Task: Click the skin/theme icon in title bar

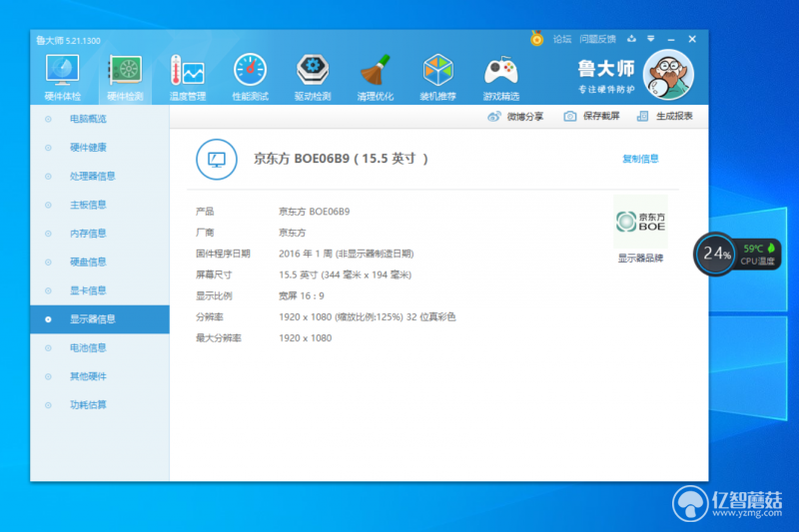Action: tap(631, 39)
